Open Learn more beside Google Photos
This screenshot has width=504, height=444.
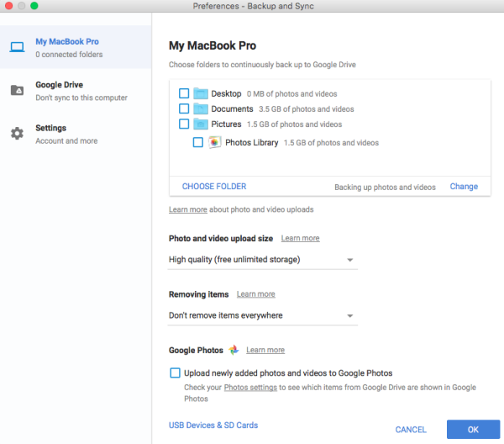265,350
